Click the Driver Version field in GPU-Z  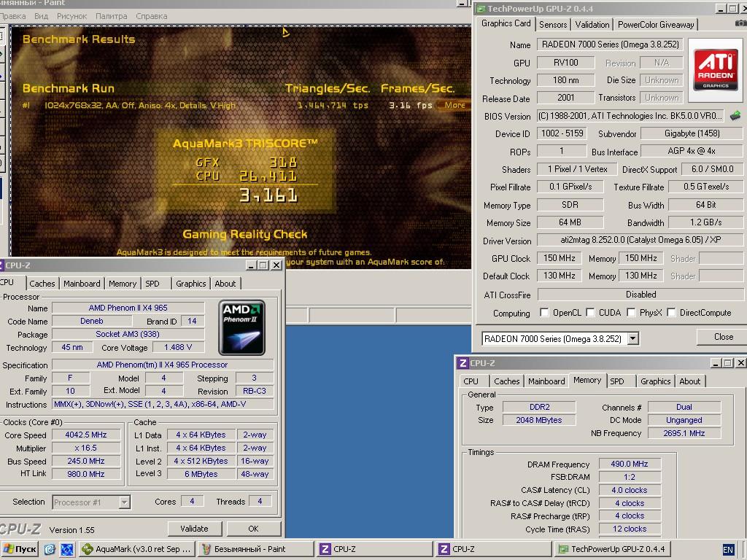click(640, 240)
